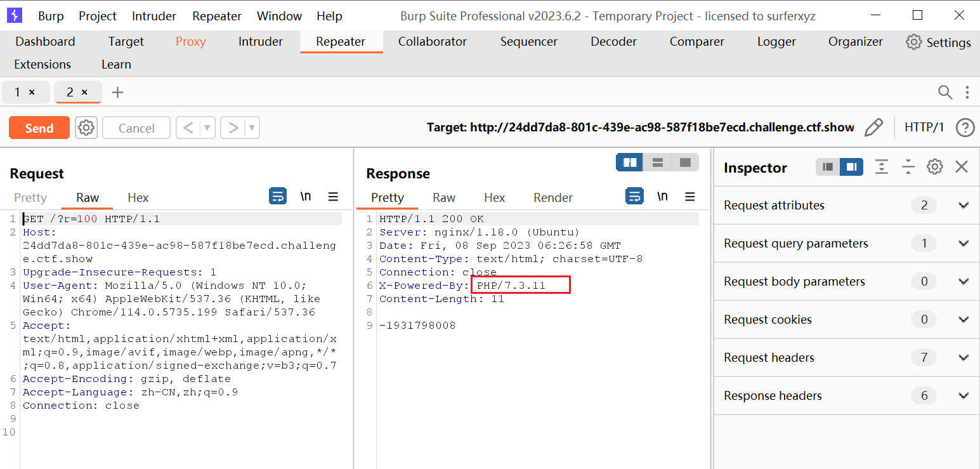Open the history-back dropdown arrow
Viewport: 980px width, 469px height.
207,128
